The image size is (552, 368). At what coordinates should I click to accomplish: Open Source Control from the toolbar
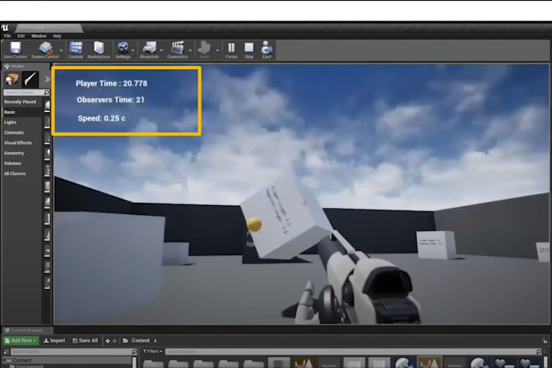45,48
